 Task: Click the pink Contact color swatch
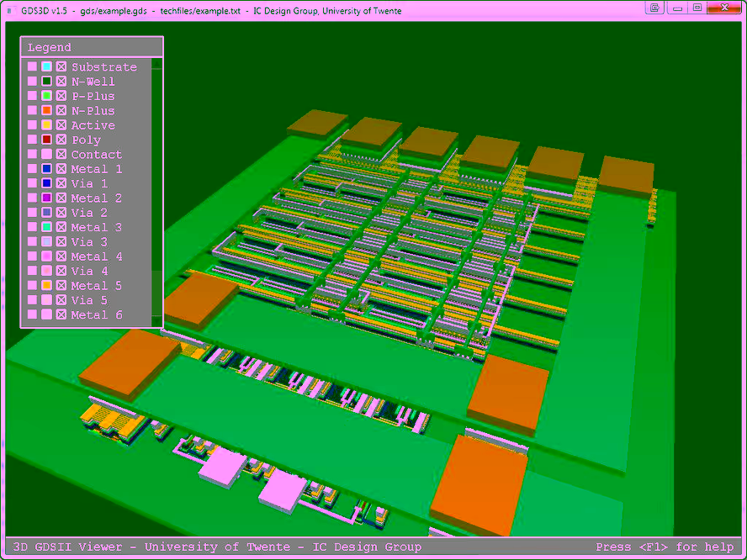point(46,154)
